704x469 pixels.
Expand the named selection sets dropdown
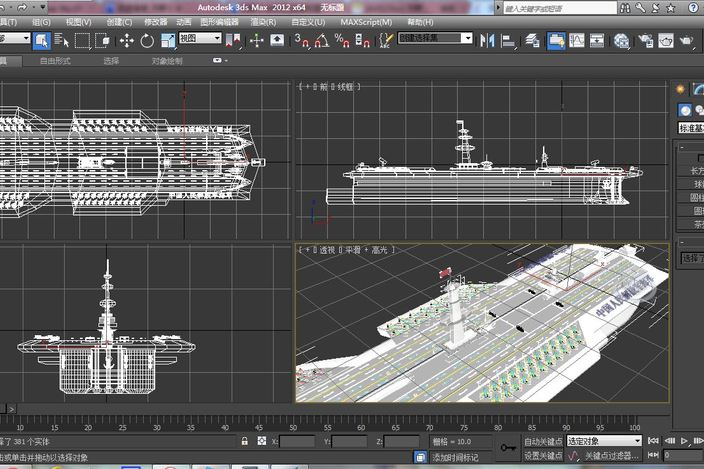(436, 38)
